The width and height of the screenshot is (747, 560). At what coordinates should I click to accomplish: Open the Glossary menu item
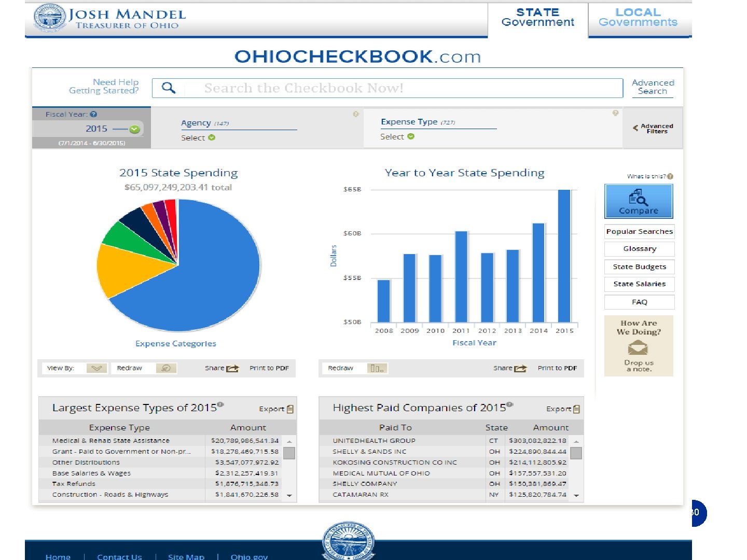point(639,249)
